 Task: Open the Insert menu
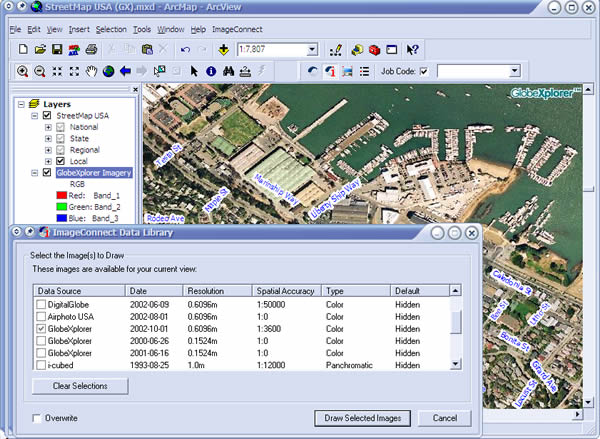pyautogui.click(x=79, y=29)
